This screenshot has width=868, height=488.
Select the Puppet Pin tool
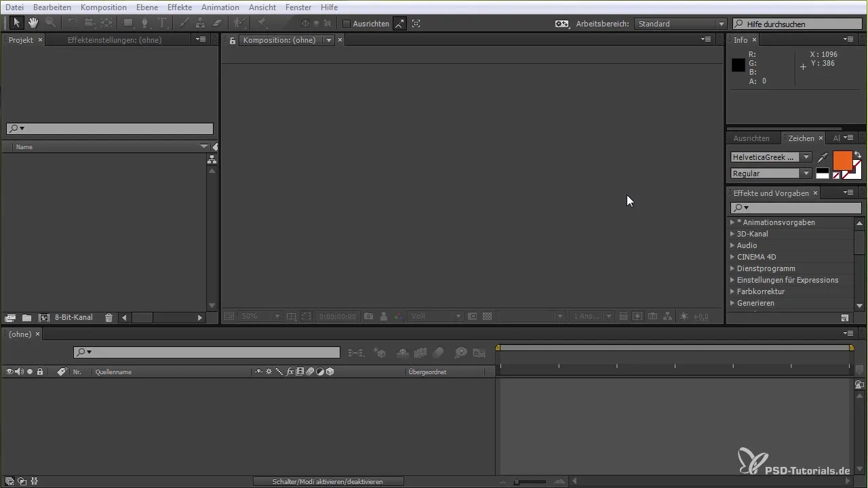click(x=262, y=23)
